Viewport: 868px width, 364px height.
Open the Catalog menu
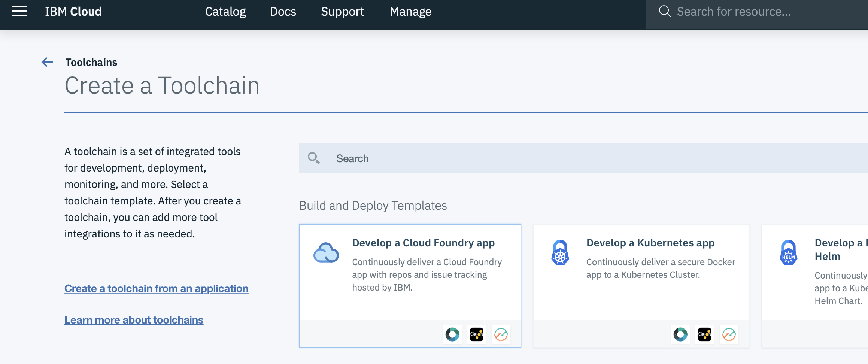click(x=225, y=12)
